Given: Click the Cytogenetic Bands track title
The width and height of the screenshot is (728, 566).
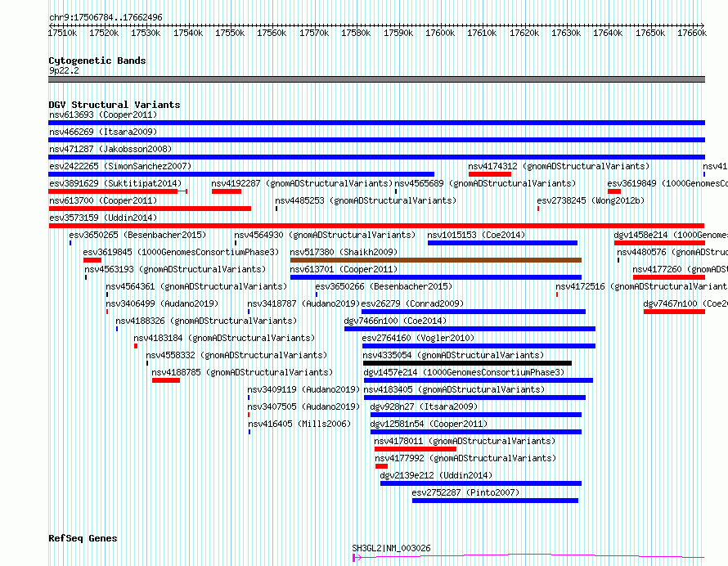Looking at the screenshot, I should tap(97, 61).
